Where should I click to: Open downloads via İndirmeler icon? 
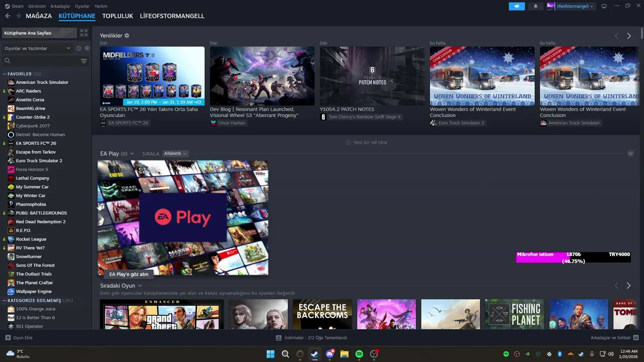pyautogui.click(x=279, y=338)
